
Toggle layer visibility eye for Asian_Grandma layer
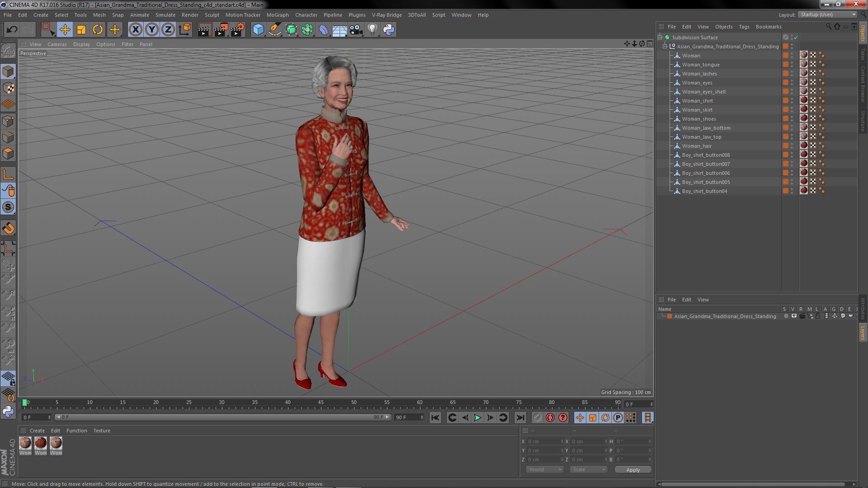pyautogui.click(x=794, y=316)
